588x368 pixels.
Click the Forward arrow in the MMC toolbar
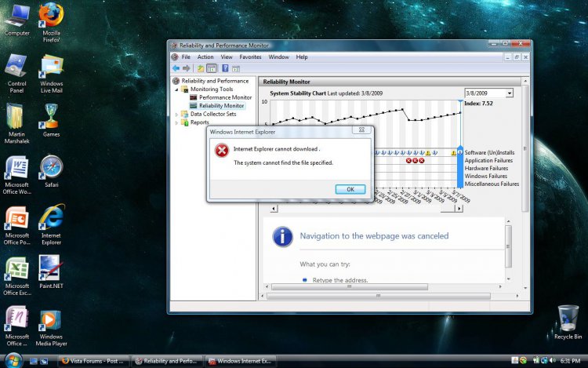point(187,68)
